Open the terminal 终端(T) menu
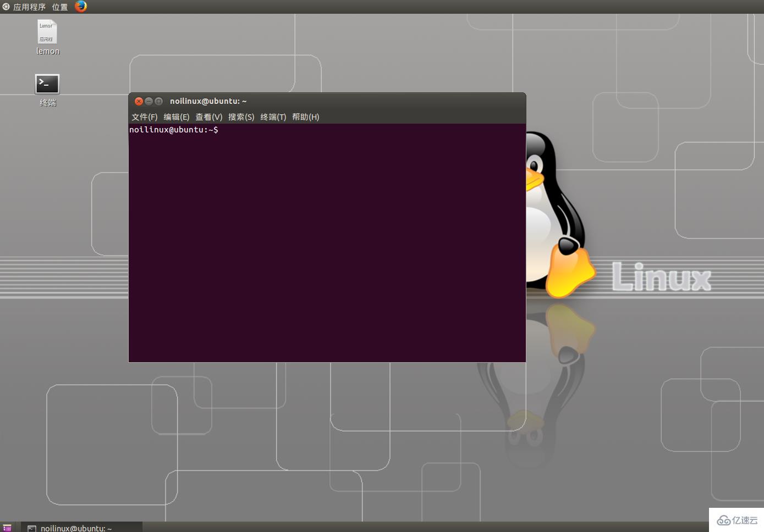The image size is (764, 532). tap(273, 117)
